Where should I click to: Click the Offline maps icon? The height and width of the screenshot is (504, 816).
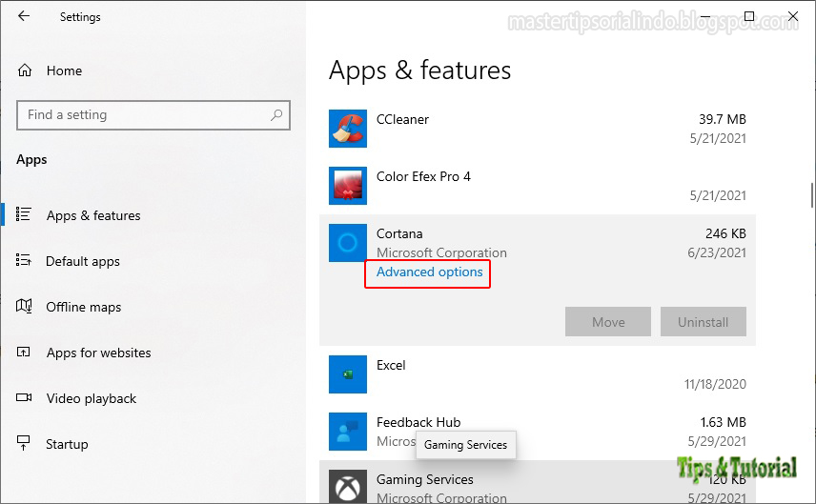(24, 306)
